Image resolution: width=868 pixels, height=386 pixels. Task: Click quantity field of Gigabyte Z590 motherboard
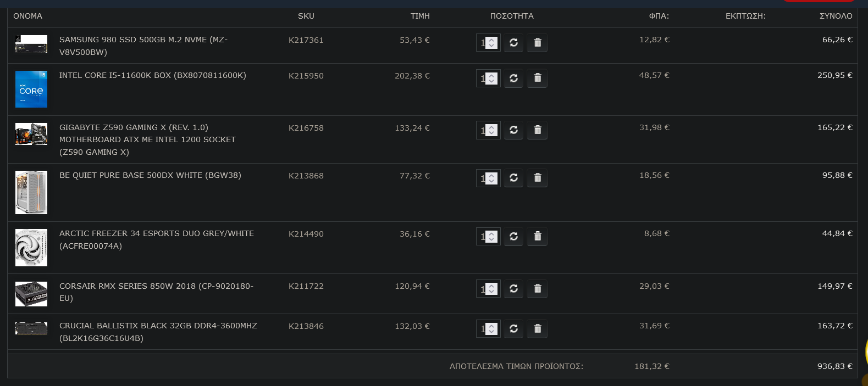point(488,130)
